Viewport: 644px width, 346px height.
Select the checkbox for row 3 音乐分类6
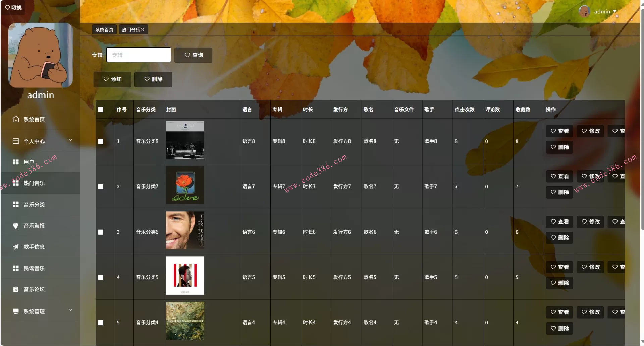[x=101, y=232]
